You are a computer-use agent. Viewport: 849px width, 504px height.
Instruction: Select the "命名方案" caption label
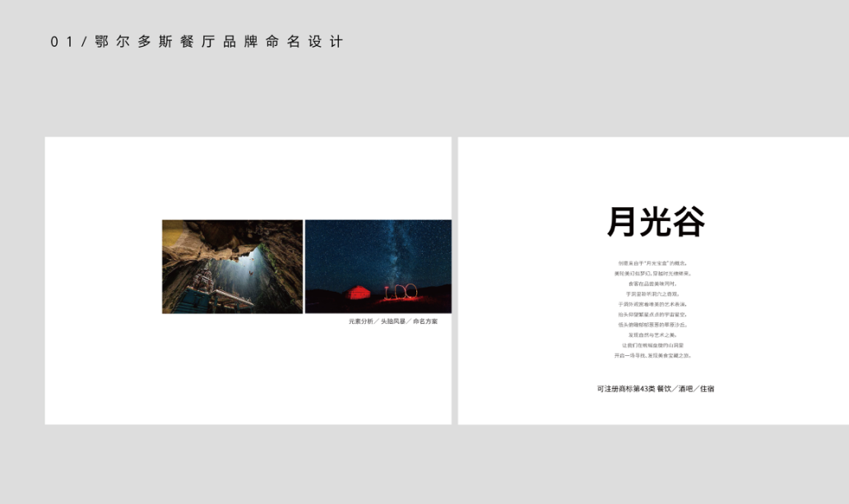coord(425,321)
